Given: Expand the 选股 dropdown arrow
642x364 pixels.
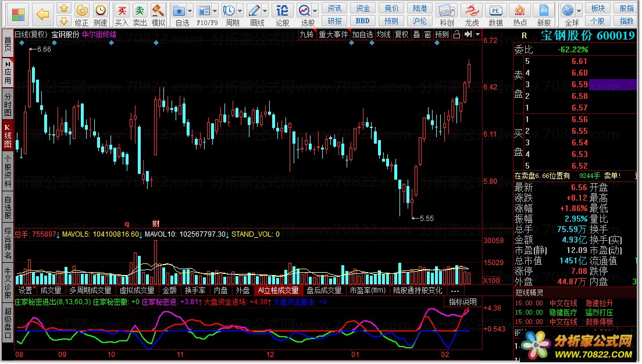Looking at the screenshot, I should pyautogui.click(x=315, y=11).
